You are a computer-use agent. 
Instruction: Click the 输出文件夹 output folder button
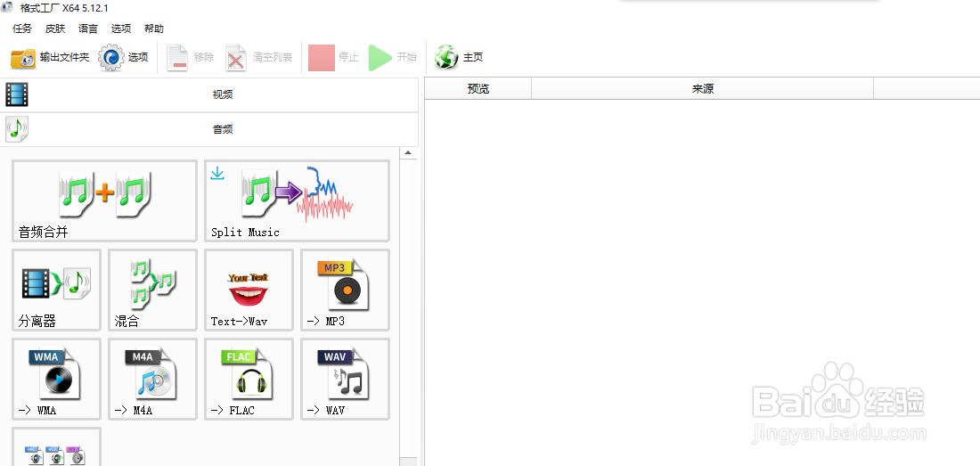[x=50, y=57]
